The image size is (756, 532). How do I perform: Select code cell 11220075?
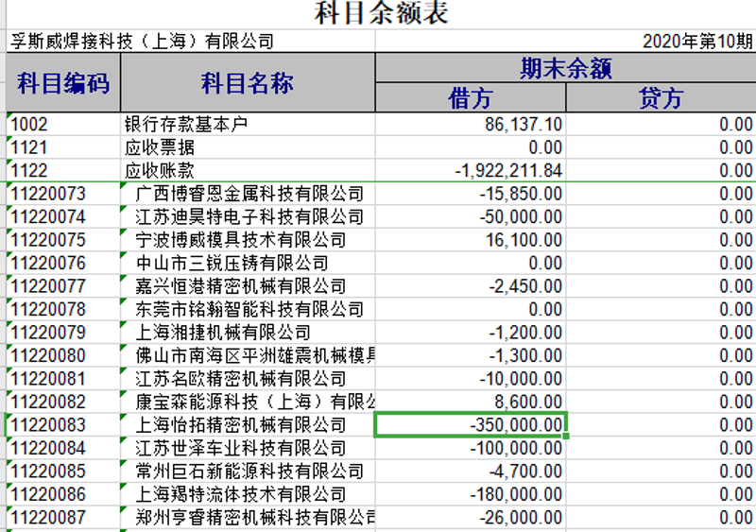pos(63,240)
